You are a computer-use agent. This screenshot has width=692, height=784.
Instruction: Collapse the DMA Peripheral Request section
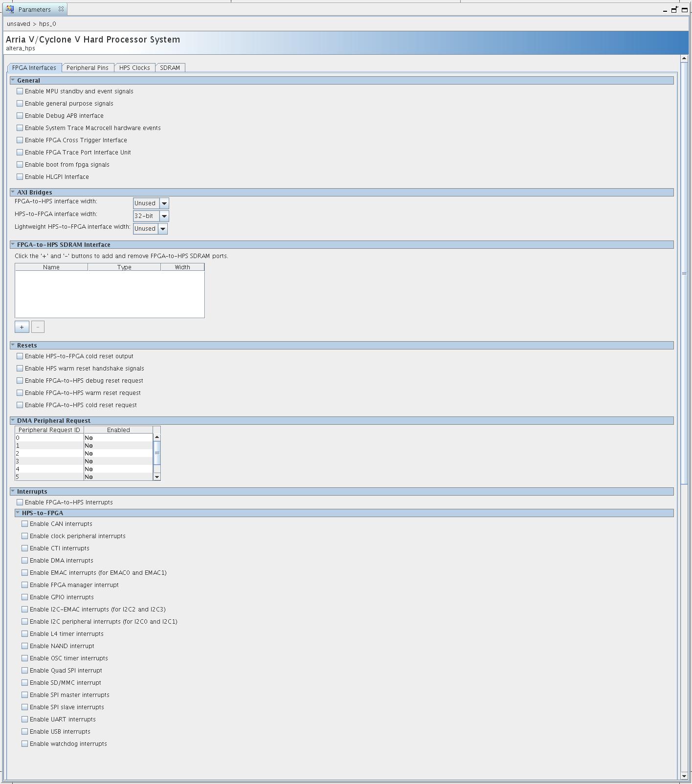(13, 420)
